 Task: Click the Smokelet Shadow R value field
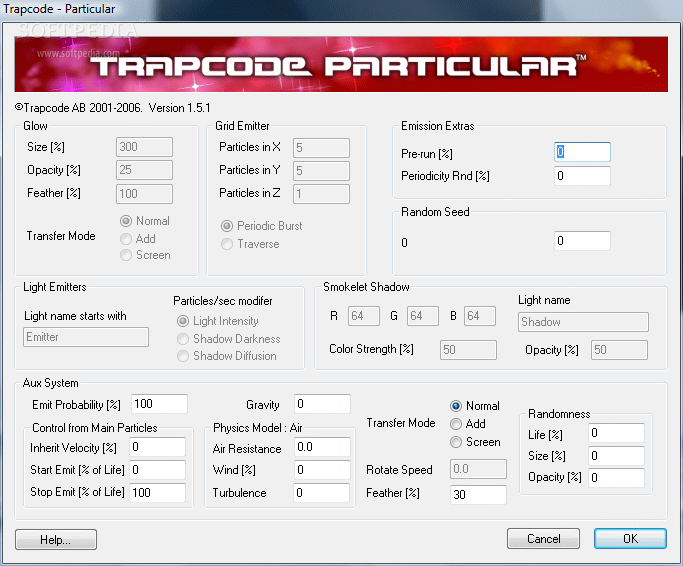tap(364, 316)
